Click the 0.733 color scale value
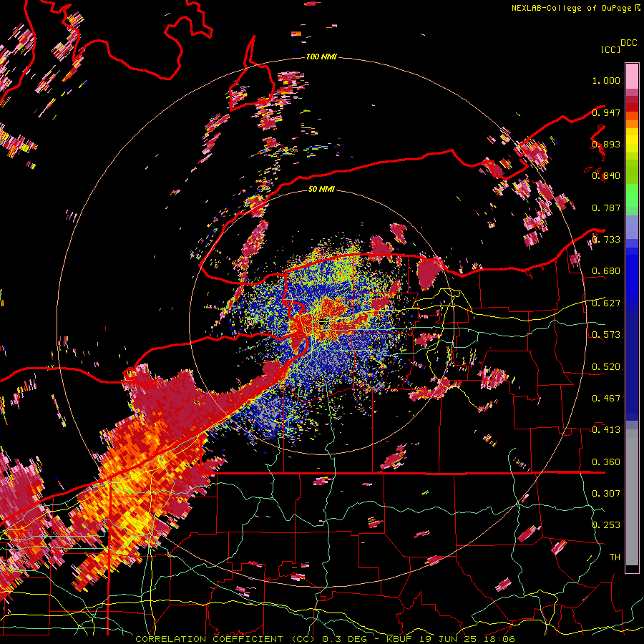The height and width of the screenshot is (644, 644). pyautogui.click(x=606, y=240)
